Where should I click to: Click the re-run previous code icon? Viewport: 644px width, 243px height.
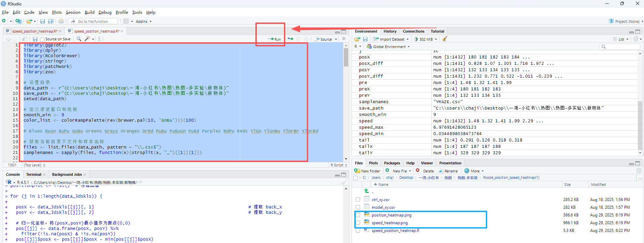click(x=290, y=39)
